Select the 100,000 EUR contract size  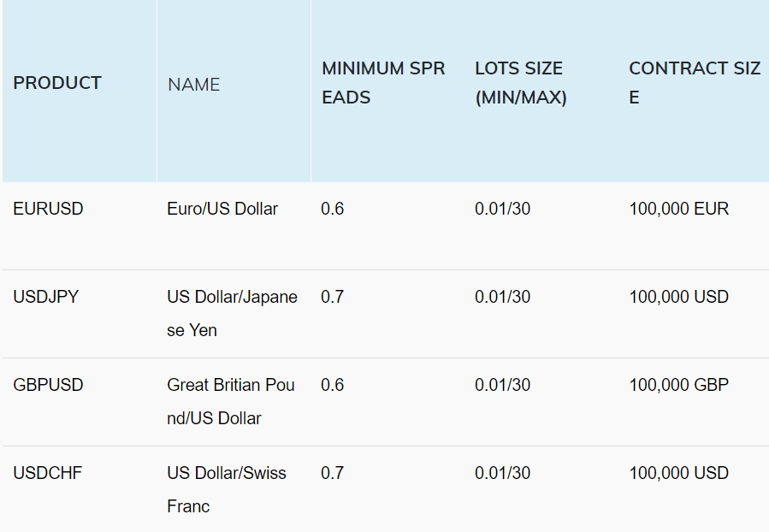point(679,209)
